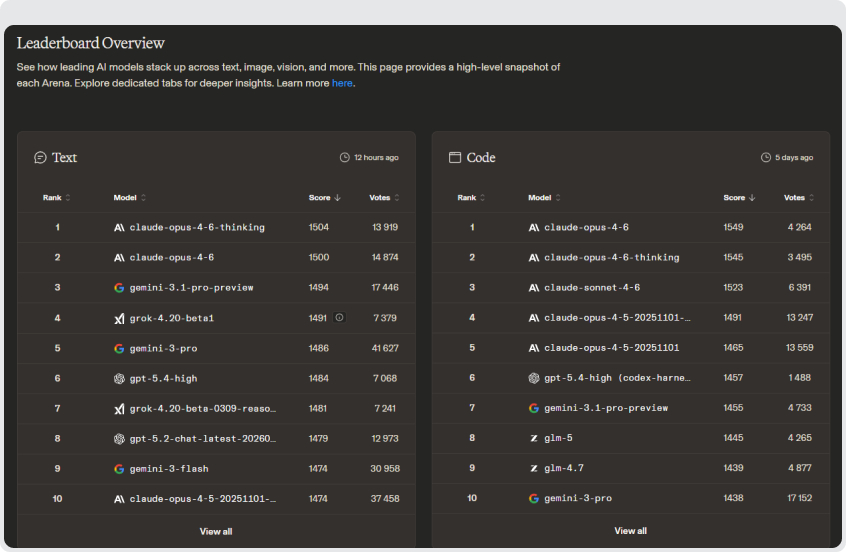
Task: Select gpt-5.2-chat-latest model name
Action: (203, 439)
